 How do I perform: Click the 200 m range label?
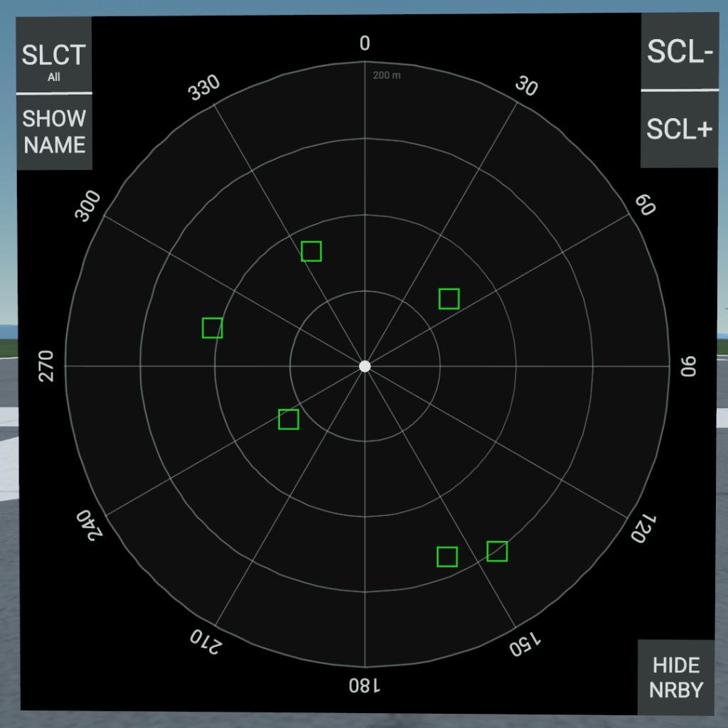[387, 75]
